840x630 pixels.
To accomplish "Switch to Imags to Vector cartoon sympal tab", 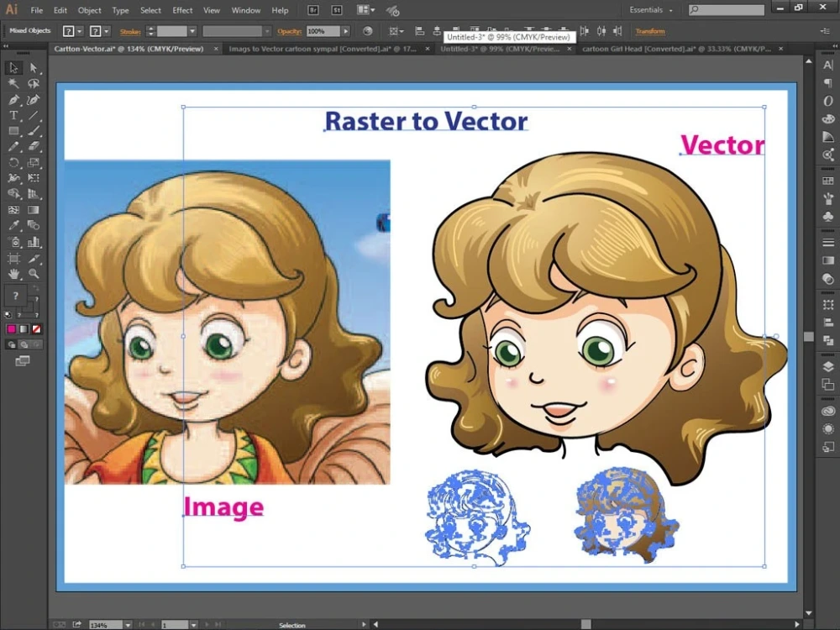I will click(323, 49).
